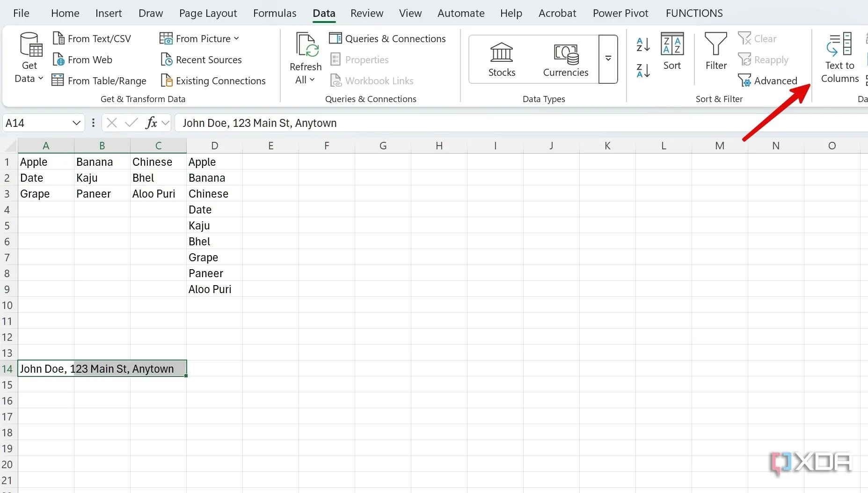Click the From Web icon
Image resolution: width=868 pixels, height=493 pixels.
pos(58,59)
